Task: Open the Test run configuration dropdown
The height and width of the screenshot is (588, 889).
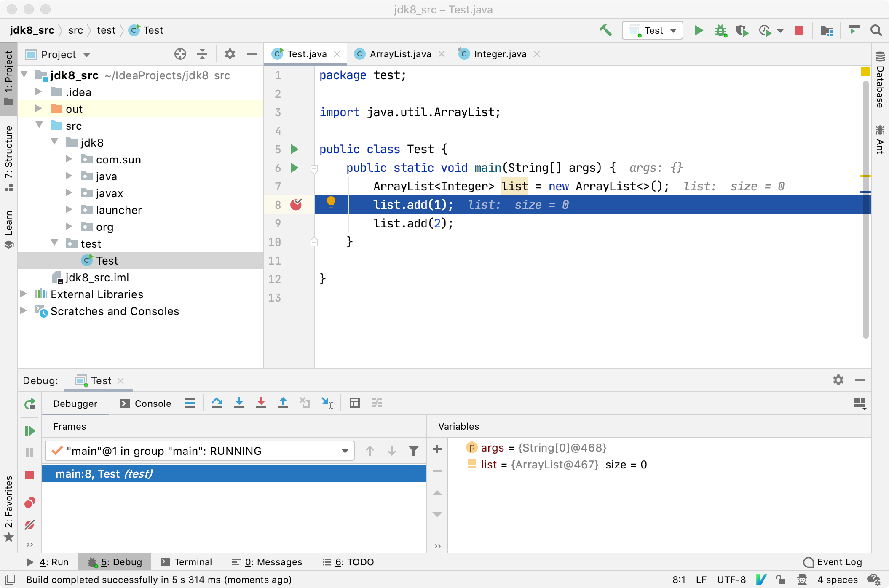Action: click(x=652, y=30)
